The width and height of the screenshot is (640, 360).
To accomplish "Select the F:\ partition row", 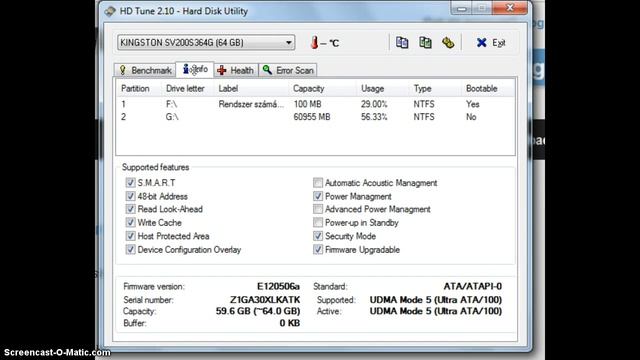I will tap(315, 104).
